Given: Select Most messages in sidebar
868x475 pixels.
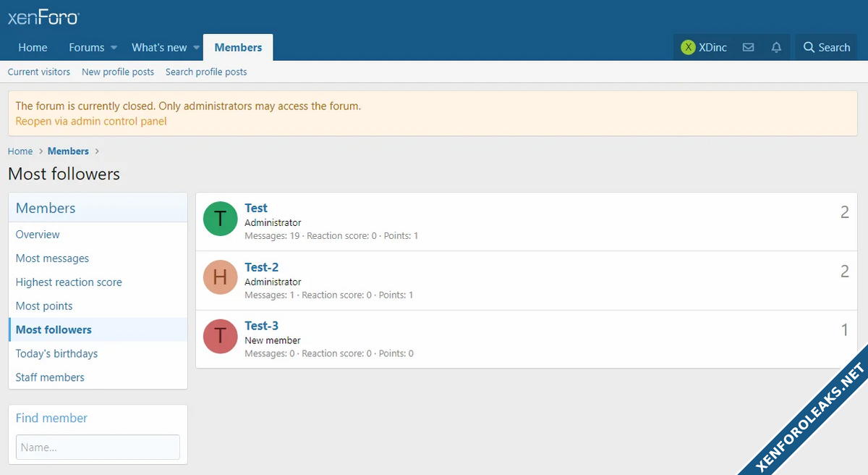Looking at the screenshot, I should coord(52,258).
